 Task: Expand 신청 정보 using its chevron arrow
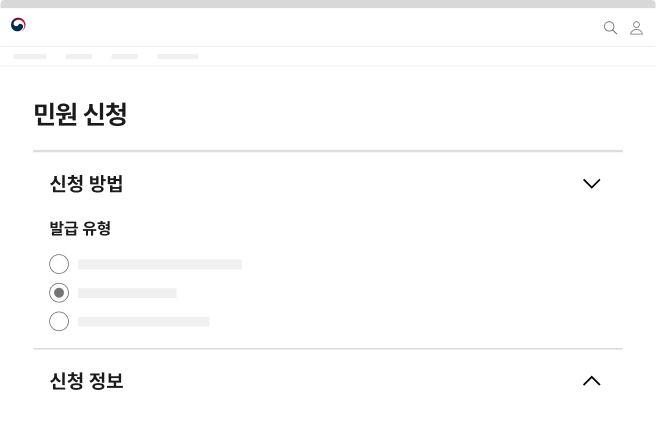pos(591,381)
